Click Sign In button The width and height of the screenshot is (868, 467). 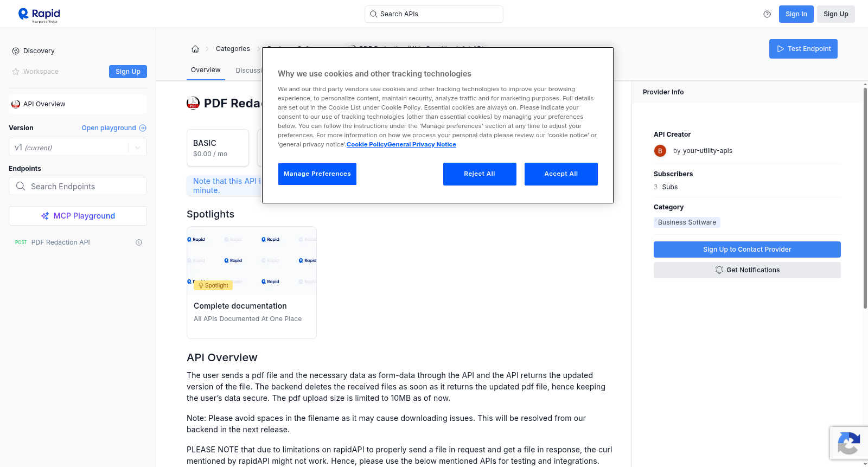click(796, 14)
